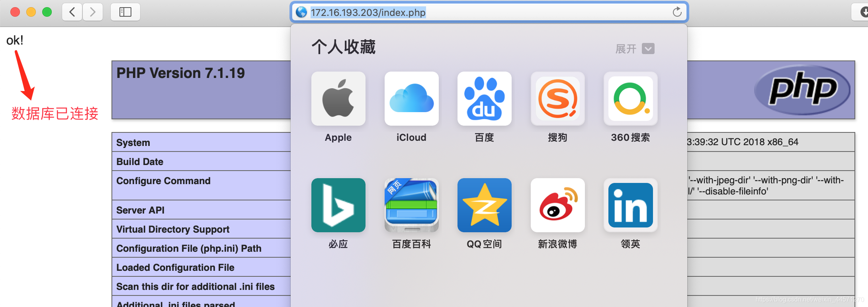Select the 'Loaded Configuration File' row label
Screen dimensions: 868x307
[175, 268]
